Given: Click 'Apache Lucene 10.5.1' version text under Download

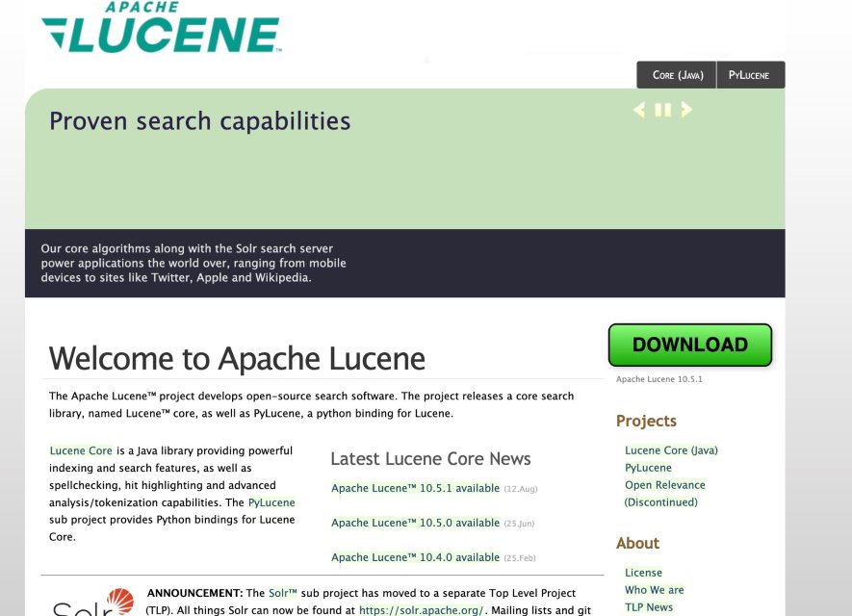Looking at the screenshot, I should [659, 379].
